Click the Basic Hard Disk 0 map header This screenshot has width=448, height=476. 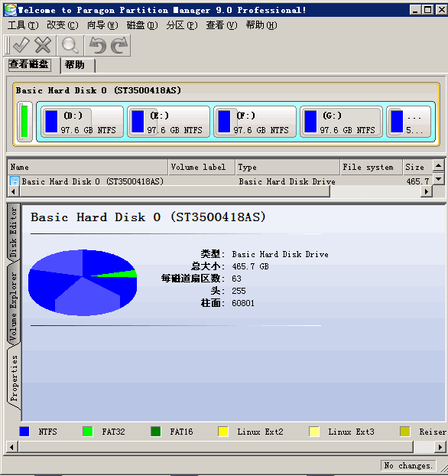coord(99,90)
